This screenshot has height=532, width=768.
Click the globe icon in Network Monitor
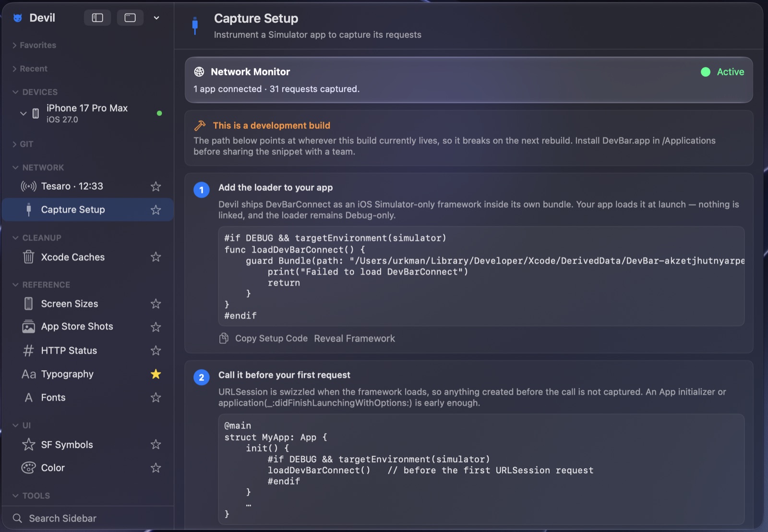199,72
